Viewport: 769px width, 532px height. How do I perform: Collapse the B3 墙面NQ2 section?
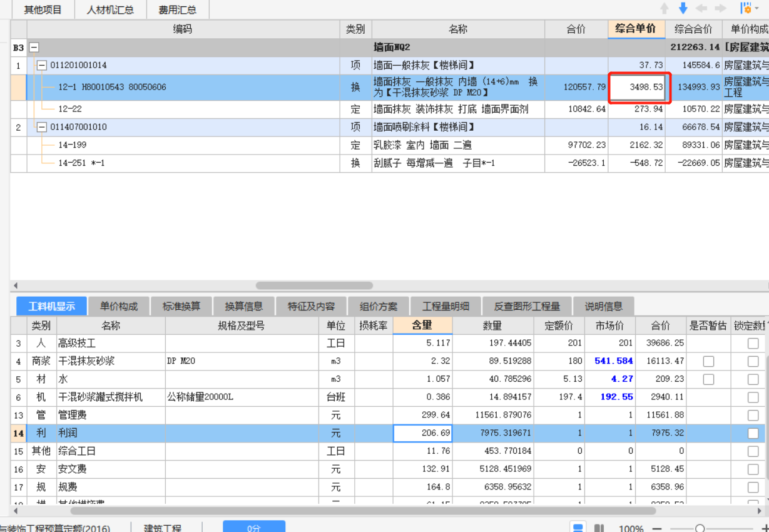[x=34, y=47]
